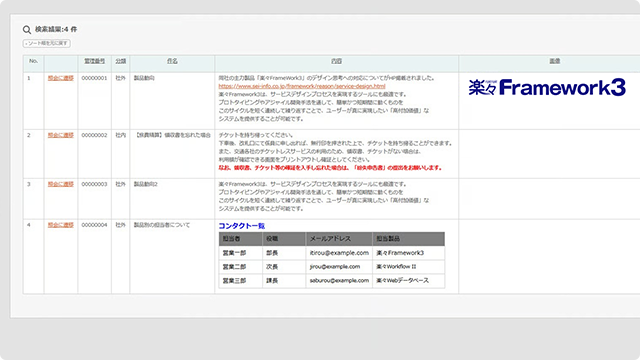640x360 pixels.
Task: Sort by the 管理番号 column header
Action: tap(94, 61)
